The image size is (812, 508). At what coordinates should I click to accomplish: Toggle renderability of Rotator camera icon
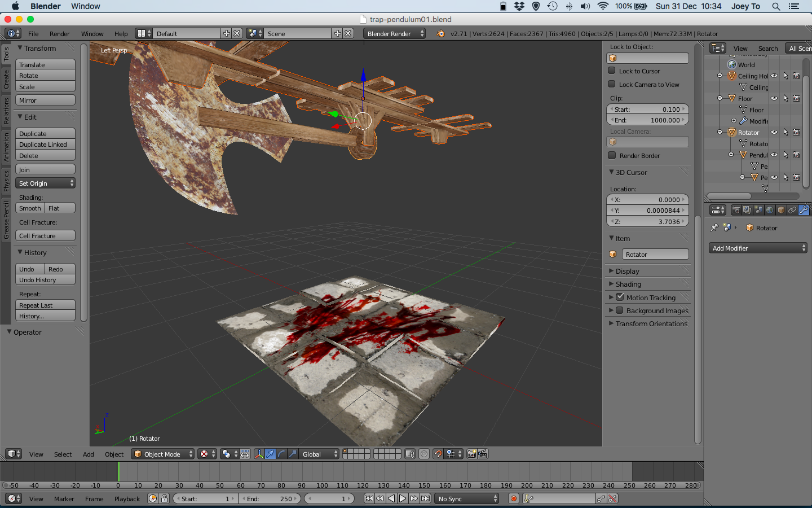tap(796, 132)
